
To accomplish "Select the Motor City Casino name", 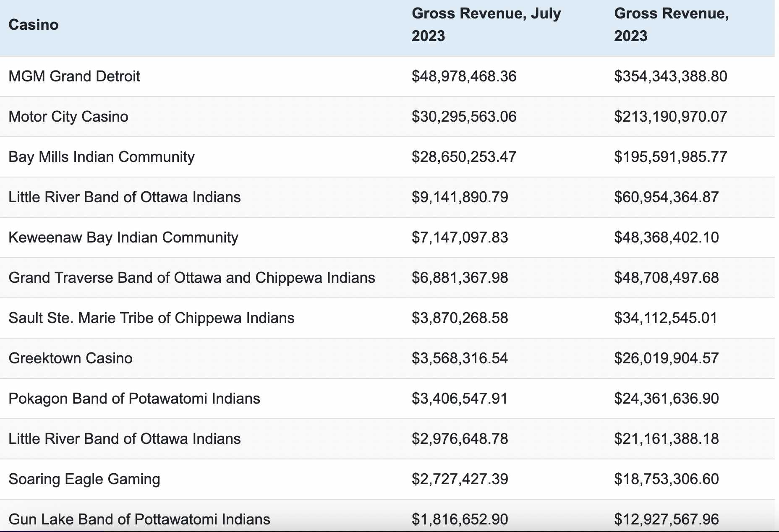I will pos(68,117).
